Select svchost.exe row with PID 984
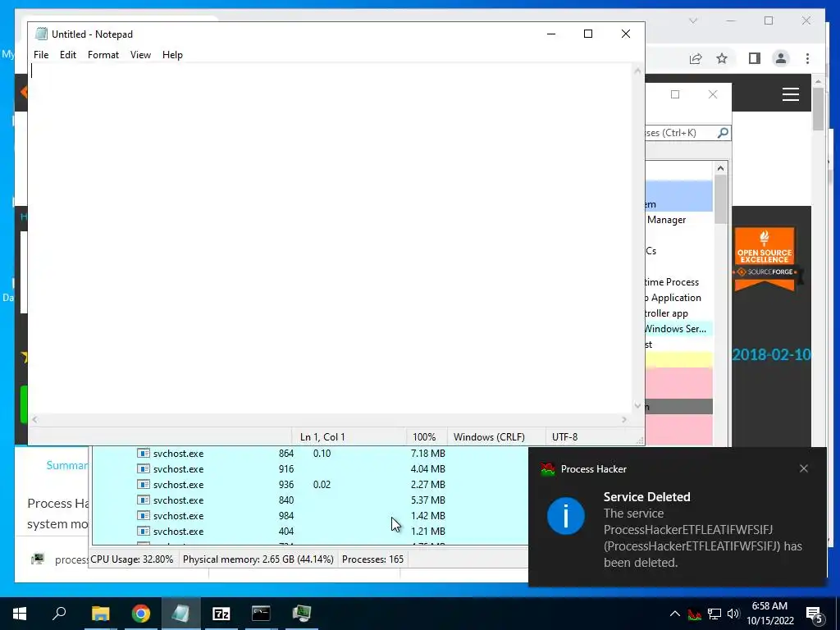840x630 pixels. point(310,515)
